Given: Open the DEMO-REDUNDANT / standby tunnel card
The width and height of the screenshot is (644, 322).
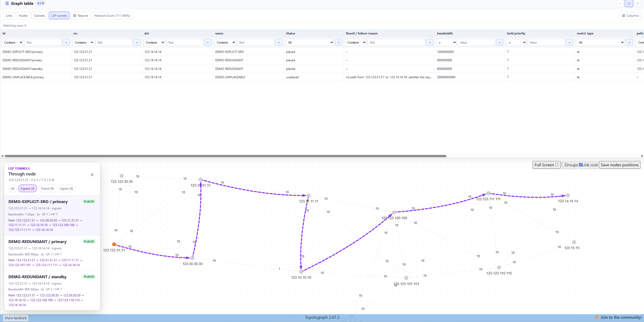Looking at the screenshot, I should tap(52, 290).
